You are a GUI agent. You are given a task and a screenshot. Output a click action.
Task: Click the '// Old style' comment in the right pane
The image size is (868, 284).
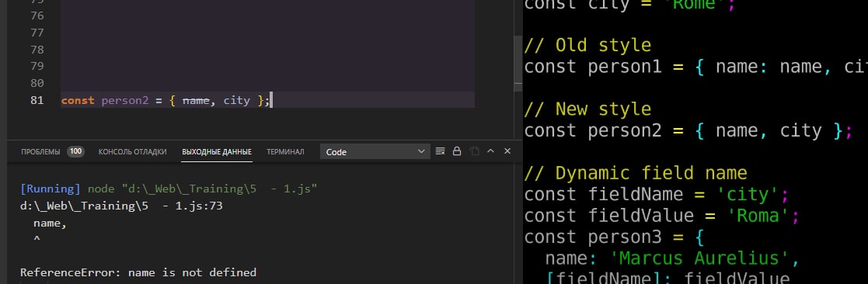point(588,45)
